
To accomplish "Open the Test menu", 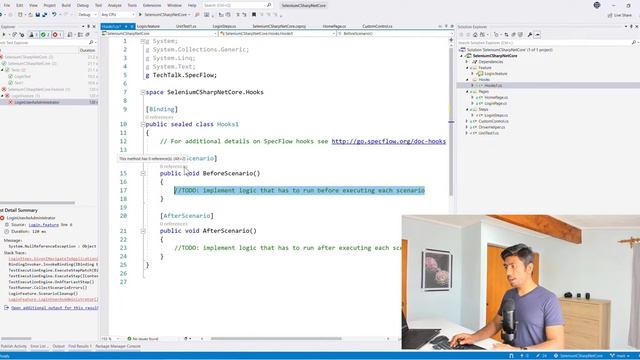I will point(98,5).
